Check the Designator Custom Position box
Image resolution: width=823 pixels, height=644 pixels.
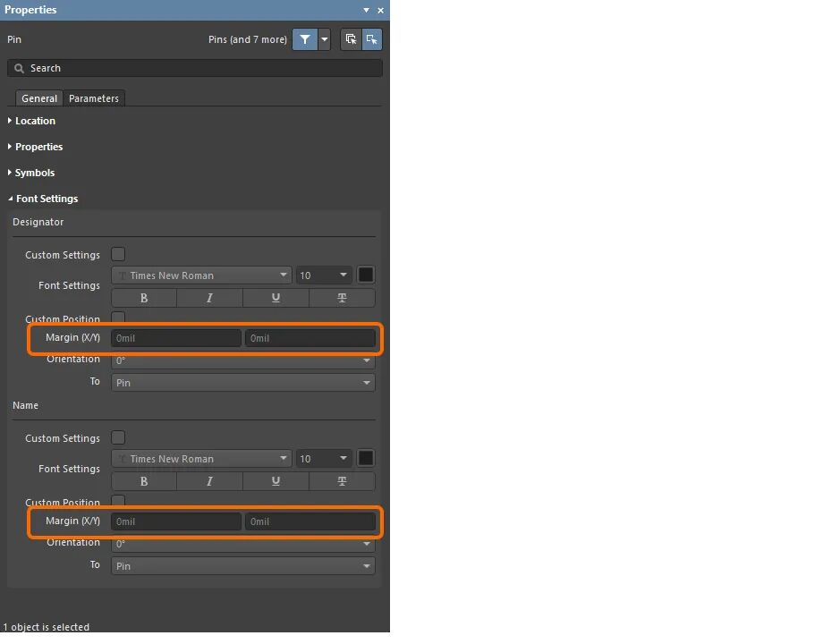click(118, 317)
